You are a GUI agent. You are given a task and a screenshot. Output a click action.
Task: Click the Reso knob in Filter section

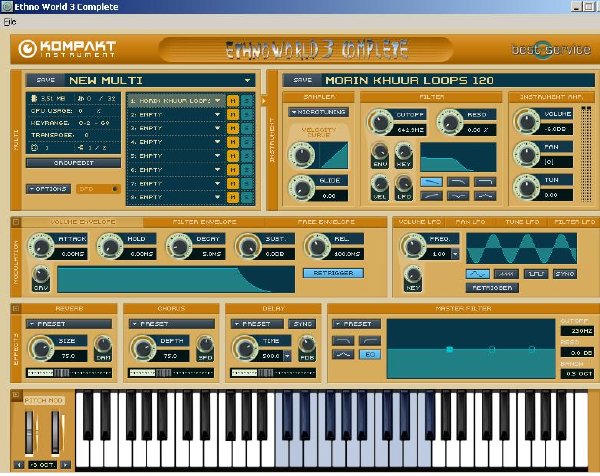click(x=450, y=122)
